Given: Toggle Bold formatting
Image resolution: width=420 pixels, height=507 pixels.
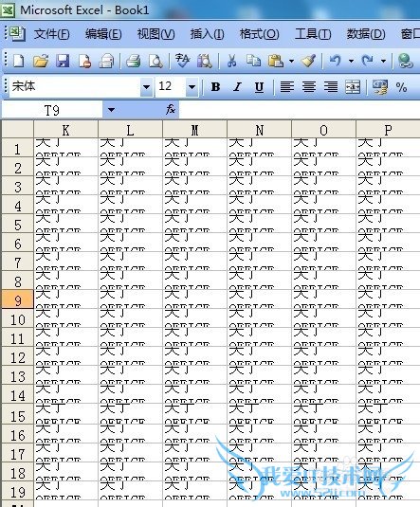Looking at the screenshot, I should coord(215,86).
